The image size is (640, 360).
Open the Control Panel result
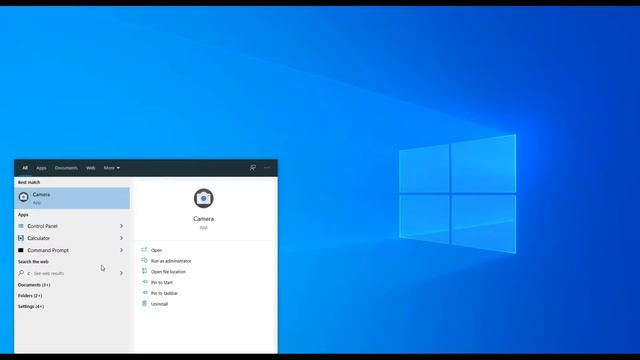point(72,226)
